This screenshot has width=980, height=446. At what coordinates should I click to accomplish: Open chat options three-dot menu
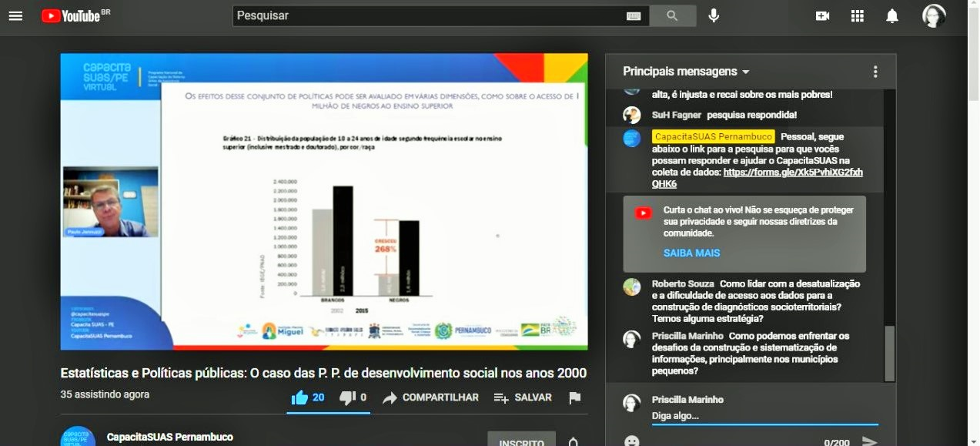tap(875, 72)
